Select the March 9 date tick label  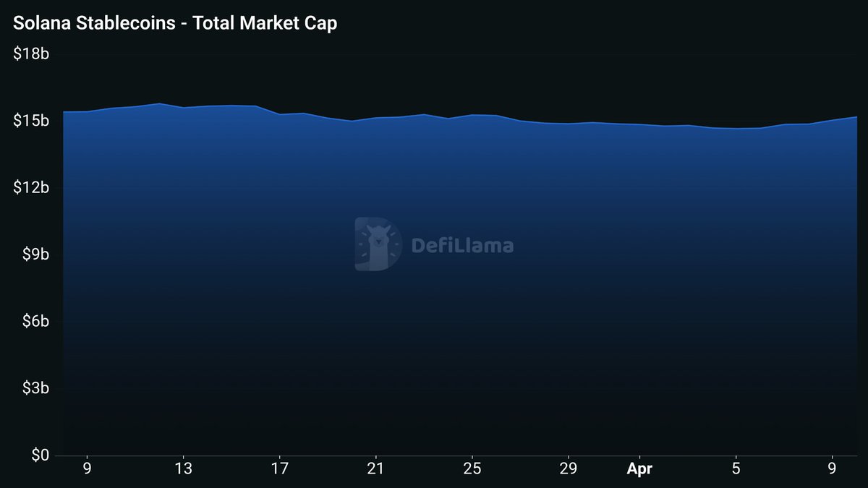point(88,468)
